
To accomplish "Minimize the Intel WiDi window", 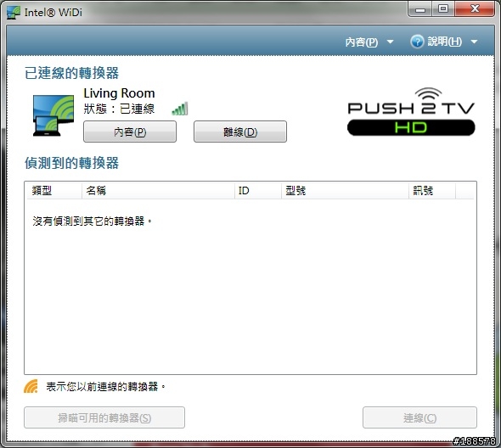I will [420, 9].
